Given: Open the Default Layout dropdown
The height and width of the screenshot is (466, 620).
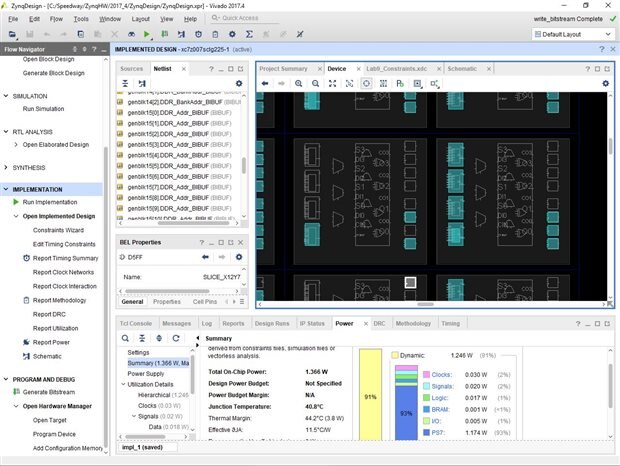Looking at the screenshot, I should [x=576, y=34].
